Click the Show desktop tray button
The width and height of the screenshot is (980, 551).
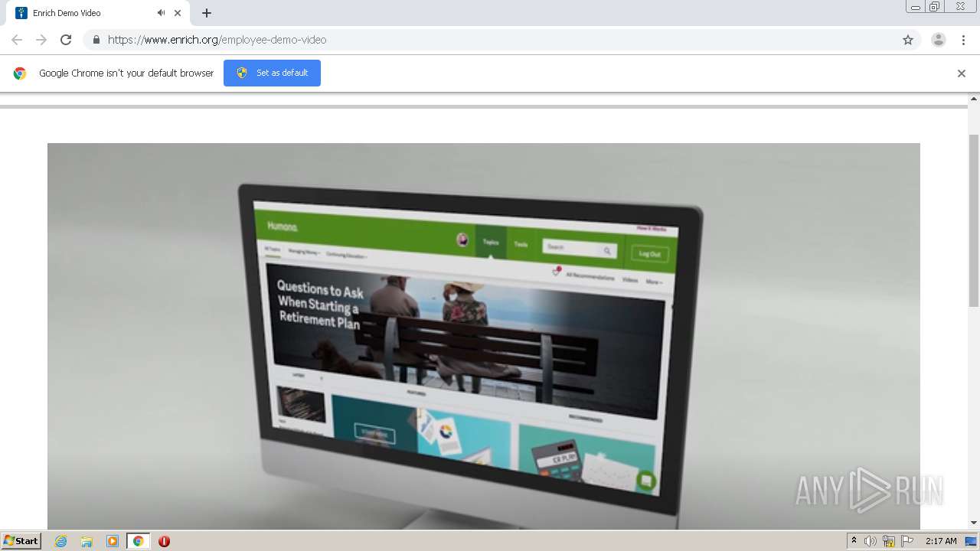tap(972, 541)
